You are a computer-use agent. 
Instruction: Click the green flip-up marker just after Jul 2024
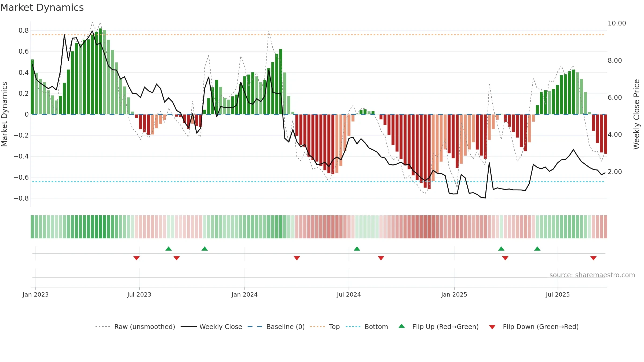point(357,249)
